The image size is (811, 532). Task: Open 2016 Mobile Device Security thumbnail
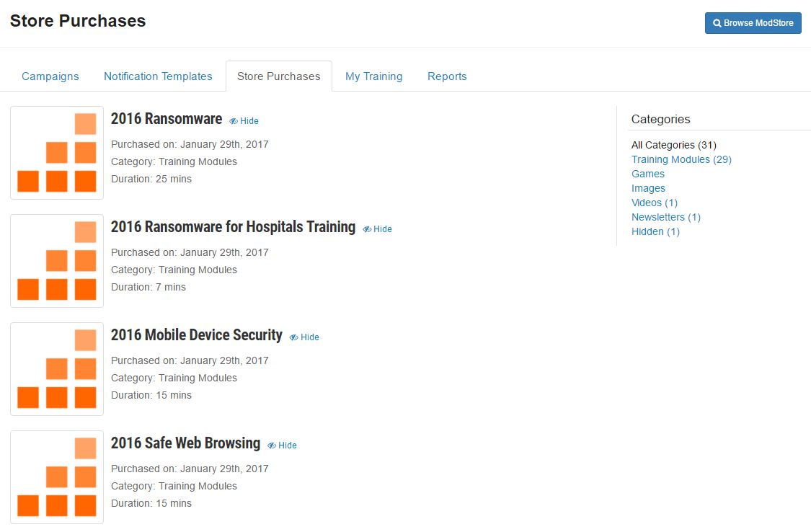pos(57,369)
